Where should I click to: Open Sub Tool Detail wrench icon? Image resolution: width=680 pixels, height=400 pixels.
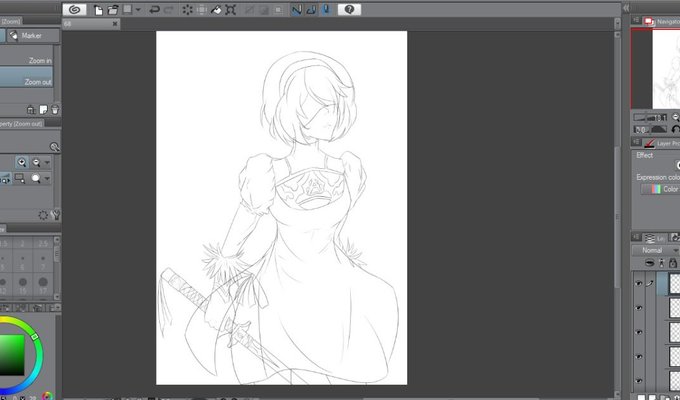tap(56, 215)
